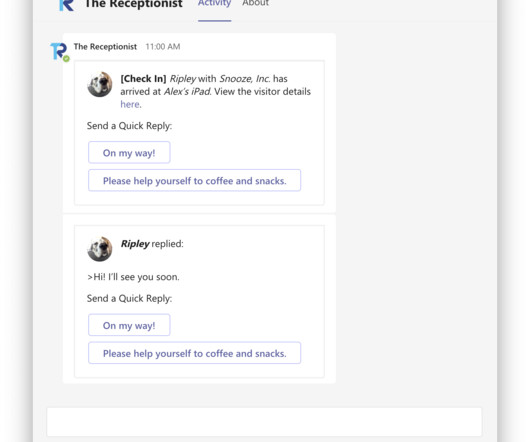Open the About tab
The image size is (530, 442).
point(256,3)
